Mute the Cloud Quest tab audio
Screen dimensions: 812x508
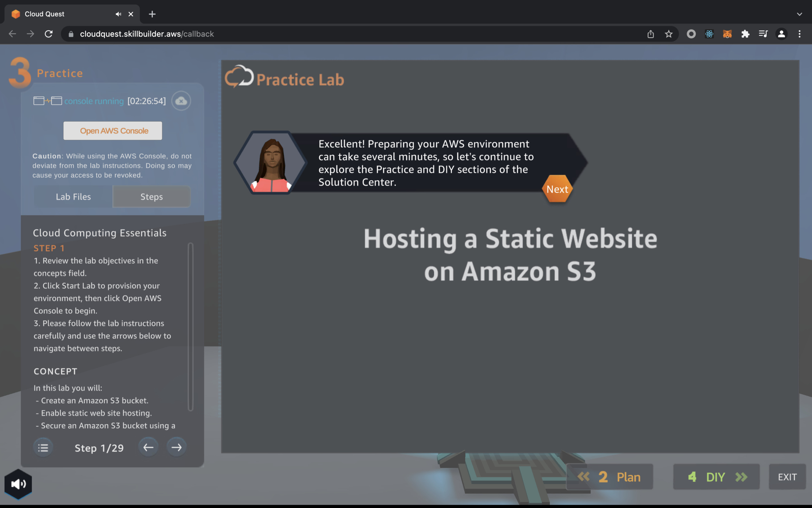tap(118, 14)
